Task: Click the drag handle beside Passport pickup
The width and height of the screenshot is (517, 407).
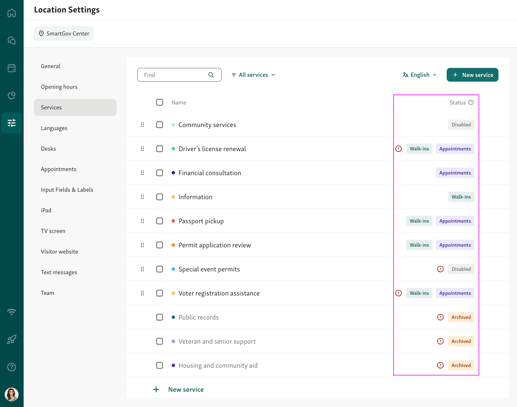Action: tap(142, 221)
